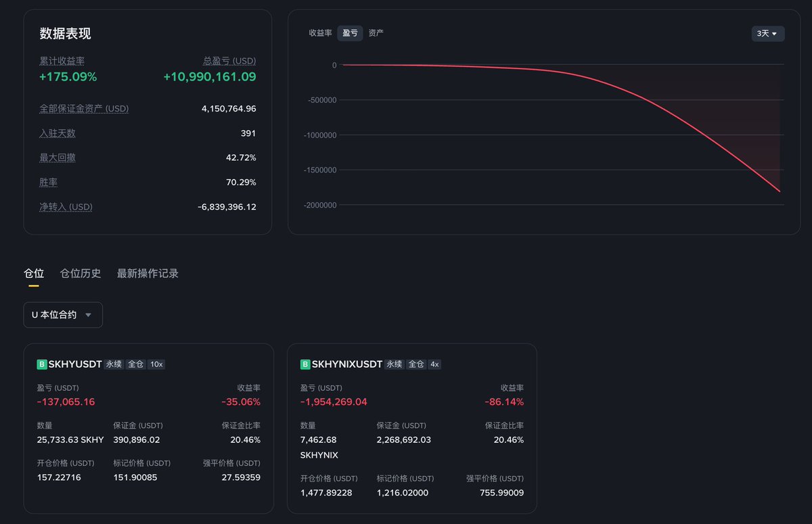812x524 pixels.
Task: Click the 27.59359 liquidation price
Action: coord(240,477)
